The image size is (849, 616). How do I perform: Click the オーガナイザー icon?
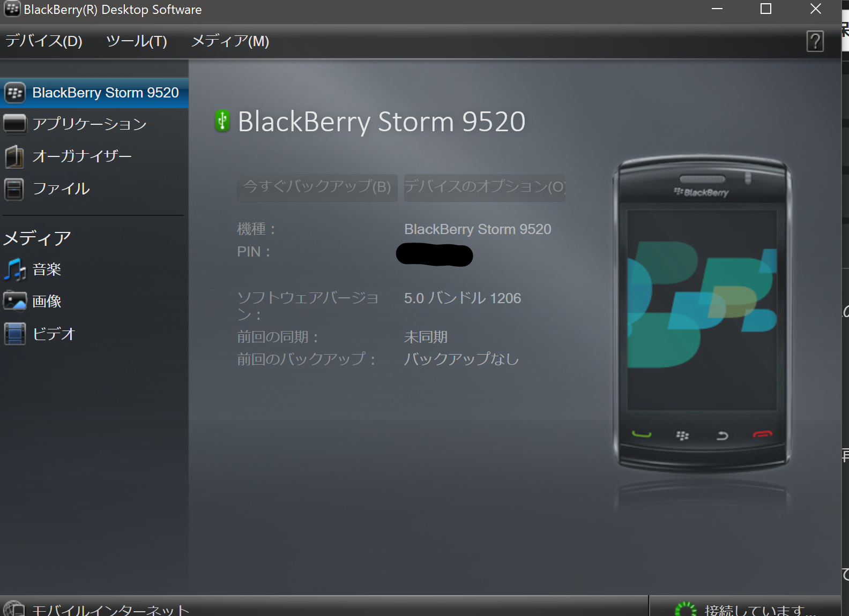tap(14, 156)
